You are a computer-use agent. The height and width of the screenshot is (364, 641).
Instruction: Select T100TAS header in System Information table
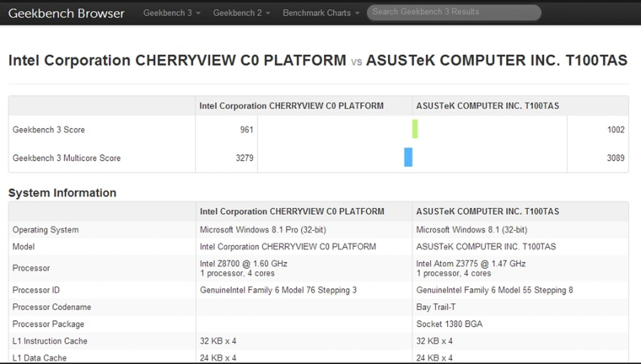488,211
